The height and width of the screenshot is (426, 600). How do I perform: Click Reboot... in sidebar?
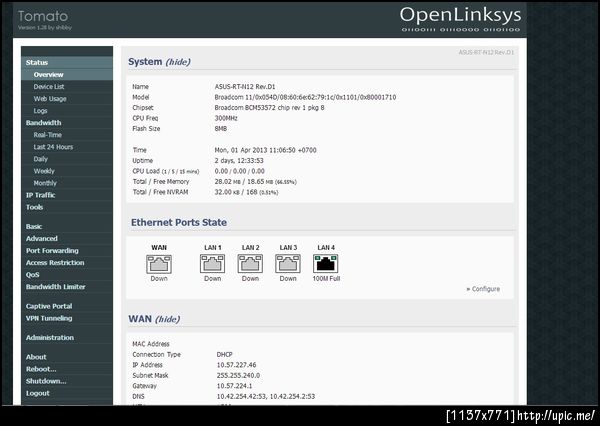(x=41, y=369)
